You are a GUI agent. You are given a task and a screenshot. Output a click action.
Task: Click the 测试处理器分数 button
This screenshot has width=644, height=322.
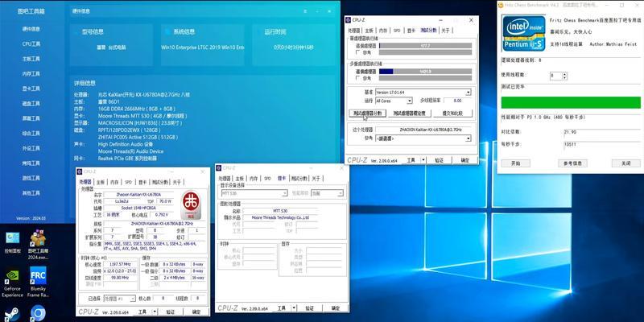point(367,113)
